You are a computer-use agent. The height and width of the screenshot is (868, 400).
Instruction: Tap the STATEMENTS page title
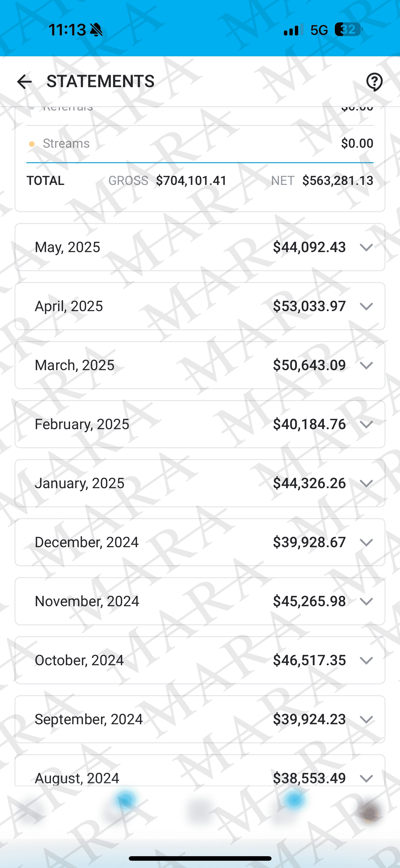100,81
